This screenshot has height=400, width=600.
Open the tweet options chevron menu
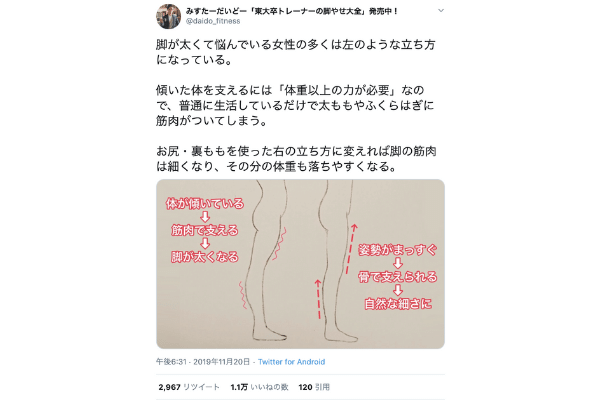click(x=441, y=10)
